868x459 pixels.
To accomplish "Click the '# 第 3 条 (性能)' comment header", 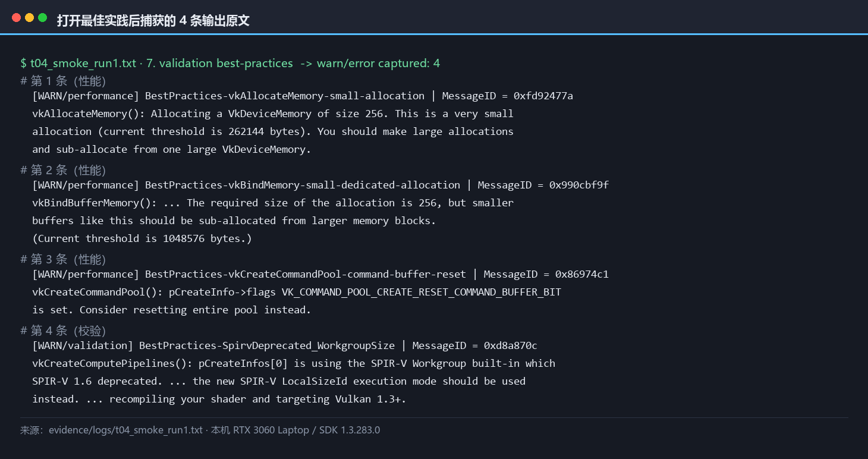I will point(63,259).
